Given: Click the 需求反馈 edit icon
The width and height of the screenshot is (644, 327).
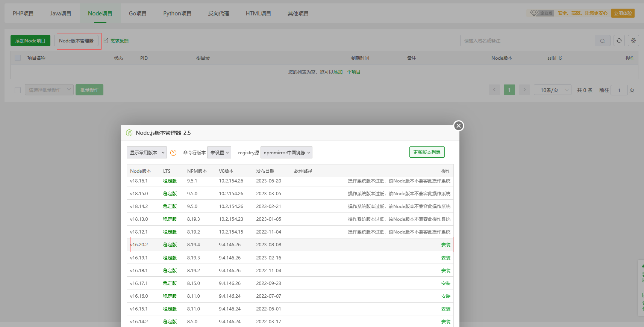Looking at the screenshot, I should (106, 41).
